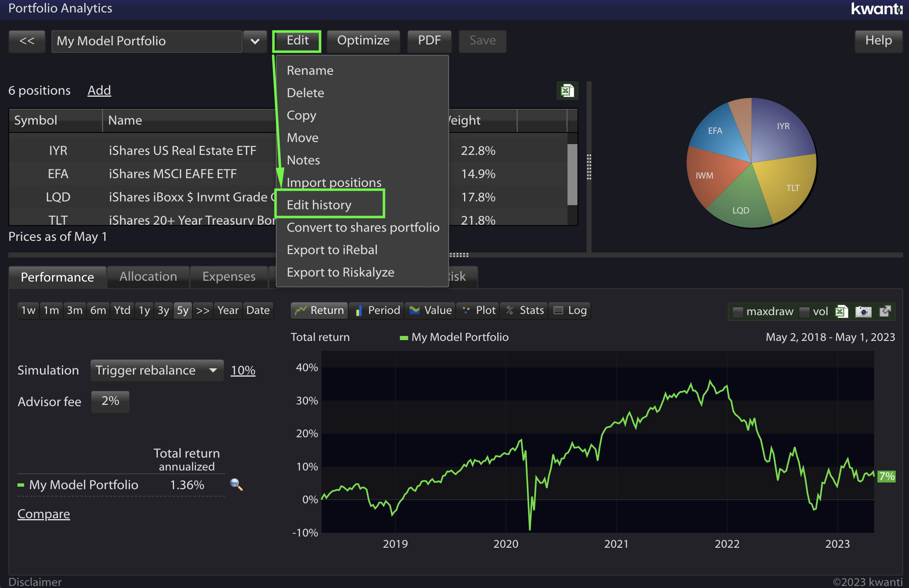Screen dimensions: 909x588
Task: Open the Help button
Action: coord(879,41)
